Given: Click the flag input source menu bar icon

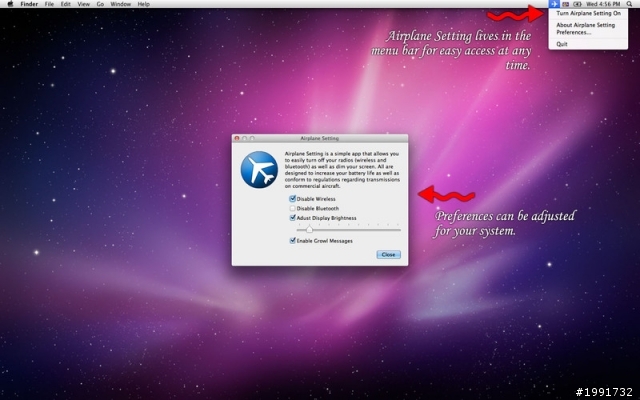Looking at the screenshot, I should coord(565,4).
